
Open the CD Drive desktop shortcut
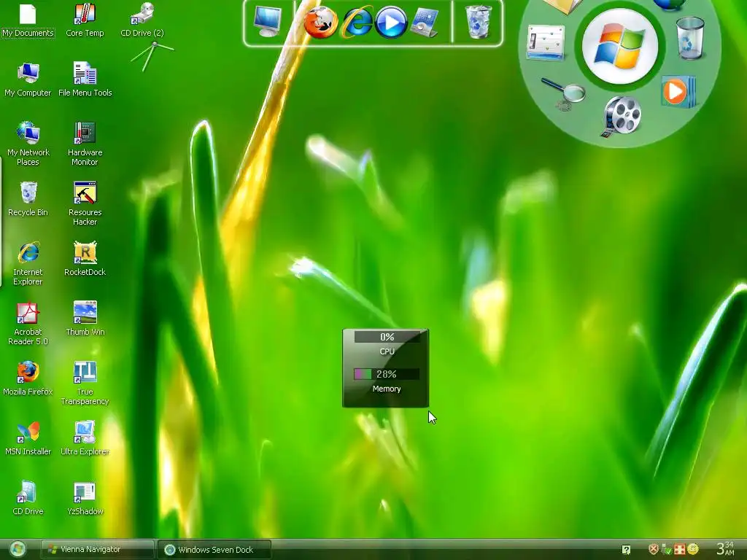click(28, 499)
